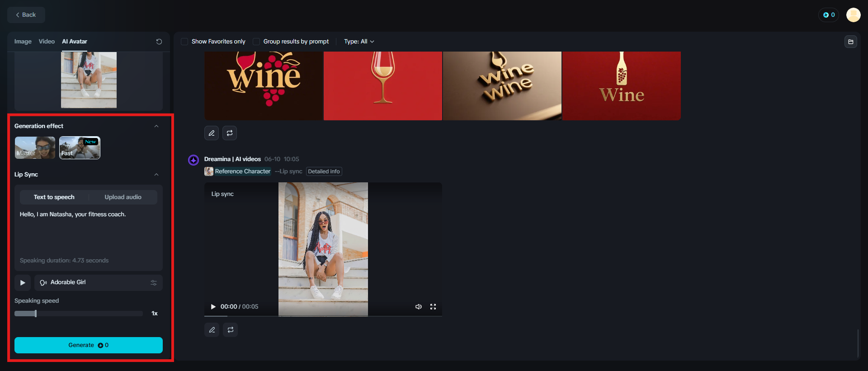Click the uploaded avatar image thumbnail
This screenshot has height=371, width=868.
[x=89, y=80]
